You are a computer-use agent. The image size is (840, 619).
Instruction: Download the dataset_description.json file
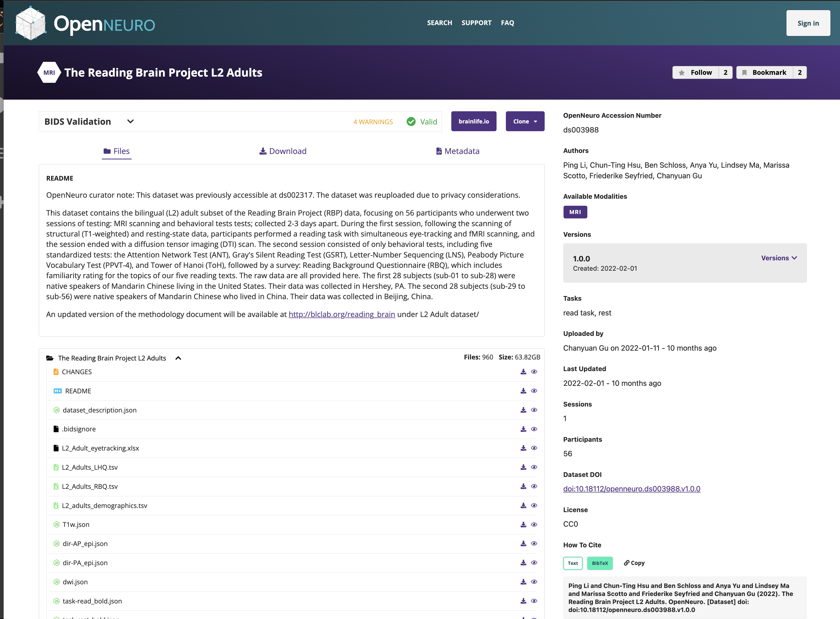coord(523,410)
